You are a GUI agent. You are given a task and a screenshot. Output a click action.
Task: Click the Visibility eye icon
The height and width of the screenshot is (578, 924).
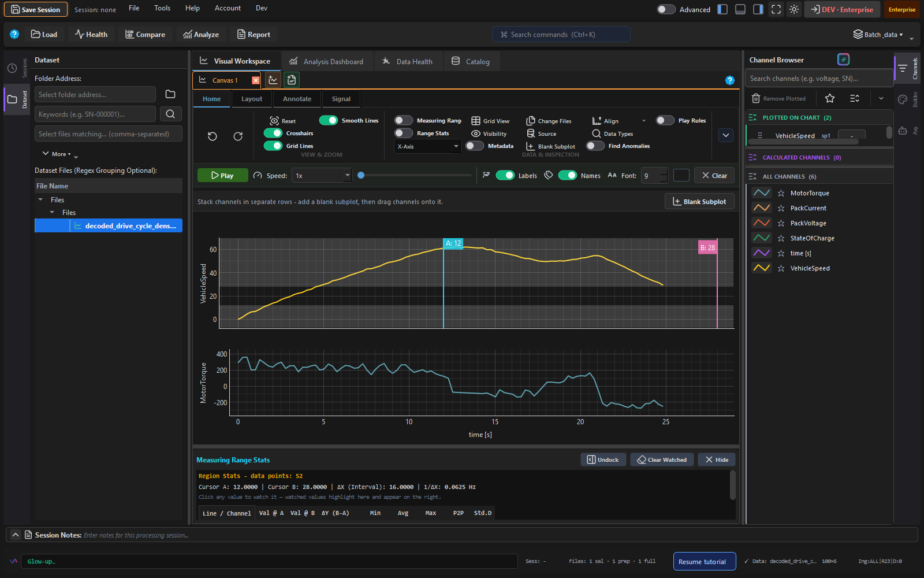click(x=476, y=134)
